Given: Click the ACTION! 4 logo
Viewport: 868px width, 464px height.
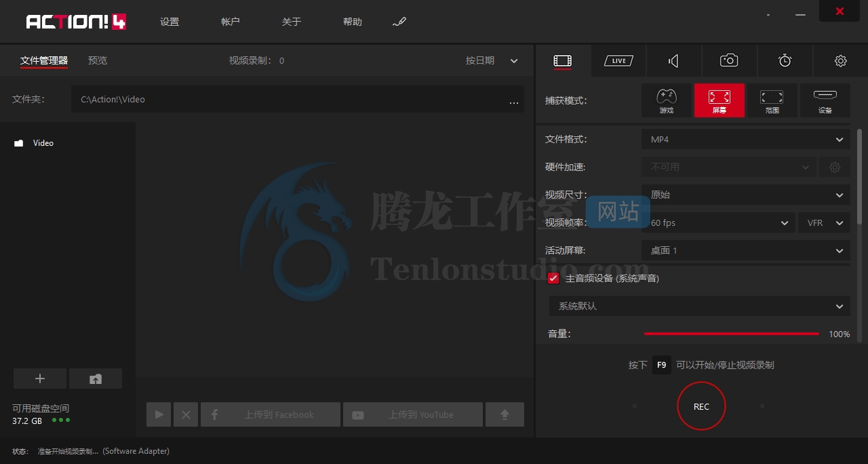Looking at the screenshot, I should click(76, 22).
